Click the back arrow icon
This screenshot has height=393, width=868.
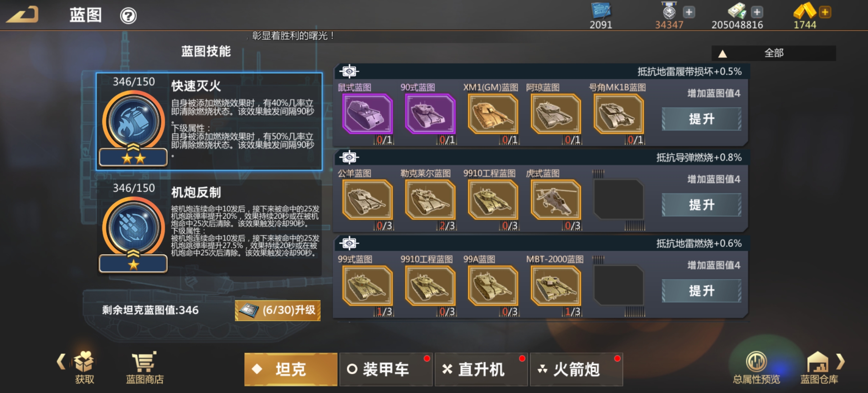[x=23, y=15]
